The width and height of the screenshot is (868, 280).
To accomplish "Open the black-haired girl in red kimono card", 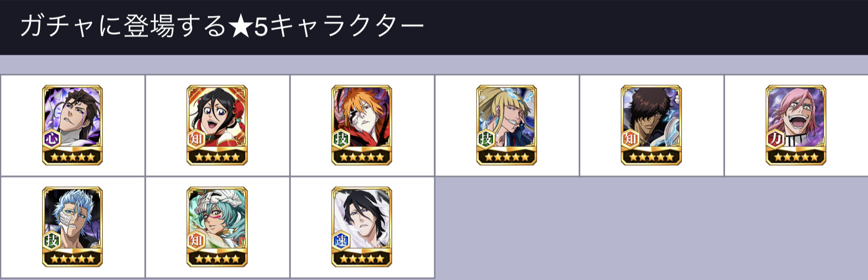I will 217,125.
